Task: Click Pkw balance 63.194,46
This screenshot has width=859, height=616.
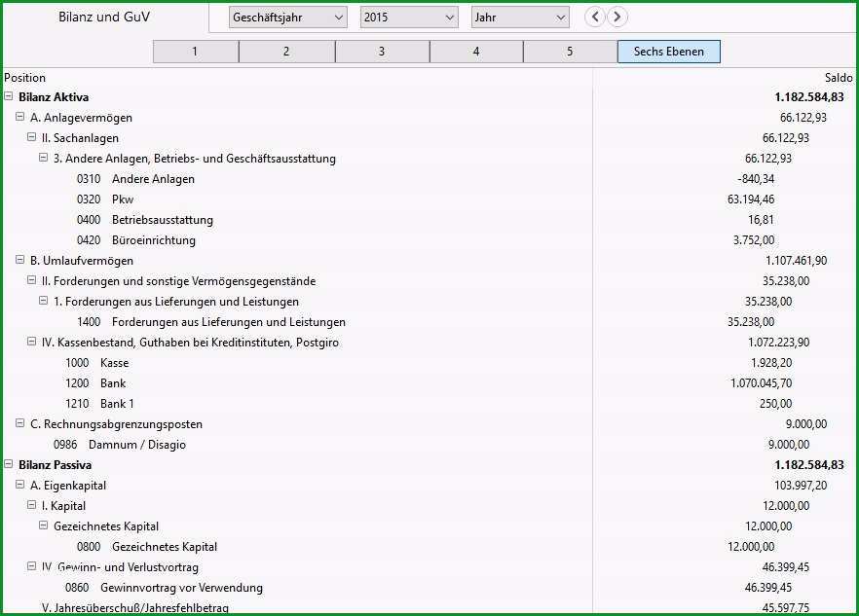Action: [751, 199]
